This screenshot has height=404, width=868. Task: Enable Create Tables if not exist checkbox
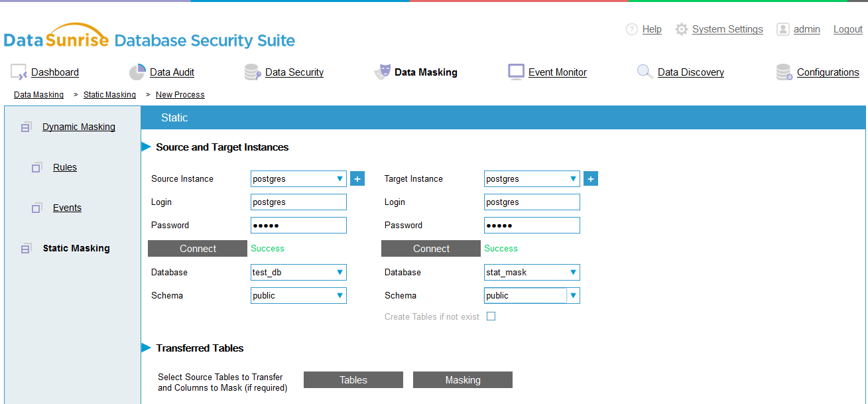491,316
